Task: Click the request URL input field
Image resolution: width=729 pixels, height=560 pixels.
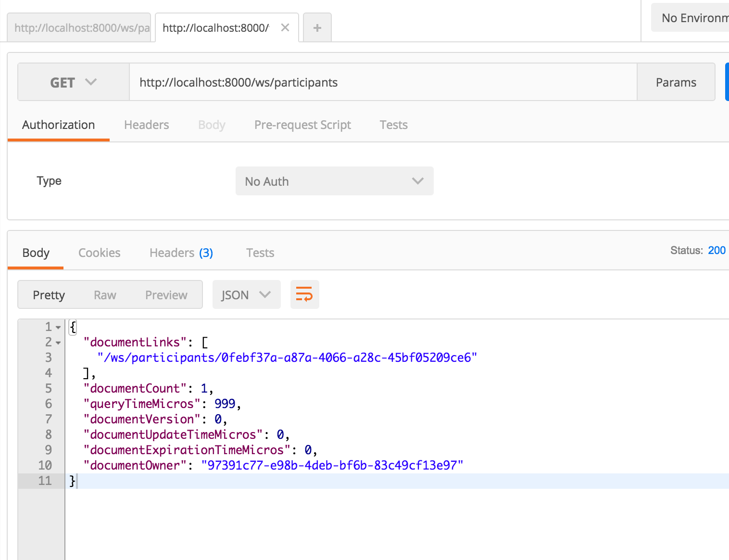Action: 383,82
